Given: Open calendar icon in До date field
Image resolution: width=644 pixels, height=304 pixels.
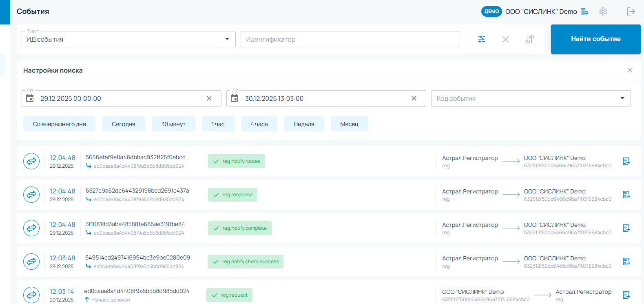Looking at the screenshot, I should tap(235, 98).
